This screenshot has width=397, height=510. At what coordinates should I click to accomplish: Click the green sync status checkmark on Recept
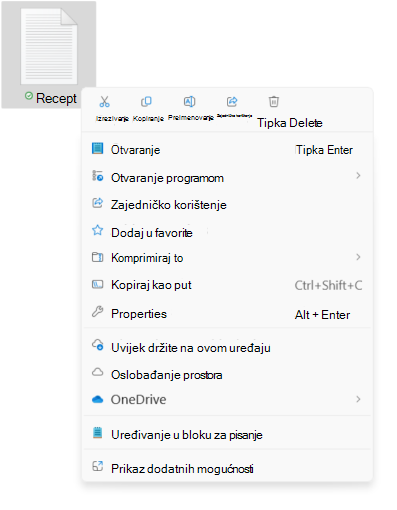tap(29, 96)
